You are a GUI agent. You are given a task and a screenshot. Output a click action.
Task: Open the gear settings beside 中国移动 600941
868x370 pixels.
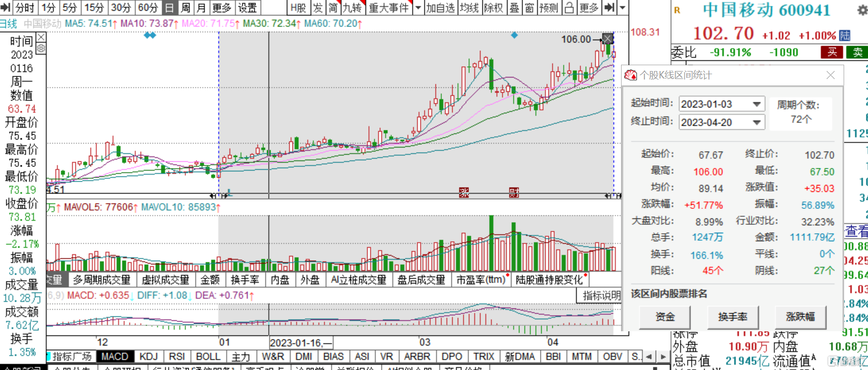click(862, 10)
